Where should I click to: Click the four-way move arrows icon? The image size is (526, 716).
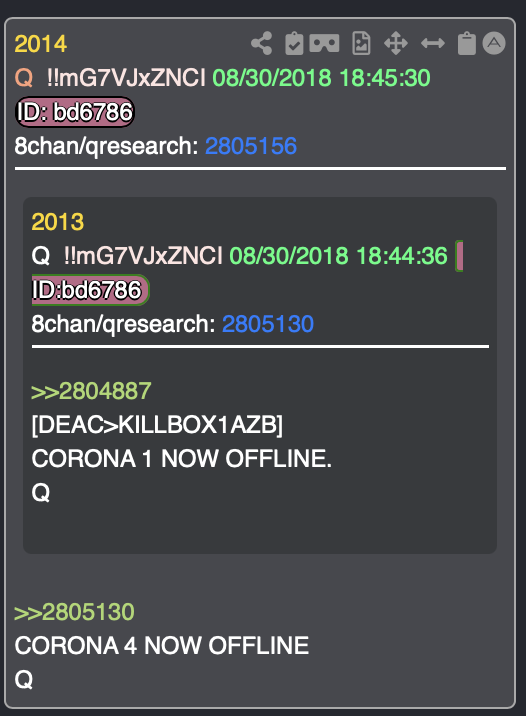pos(395,43)
